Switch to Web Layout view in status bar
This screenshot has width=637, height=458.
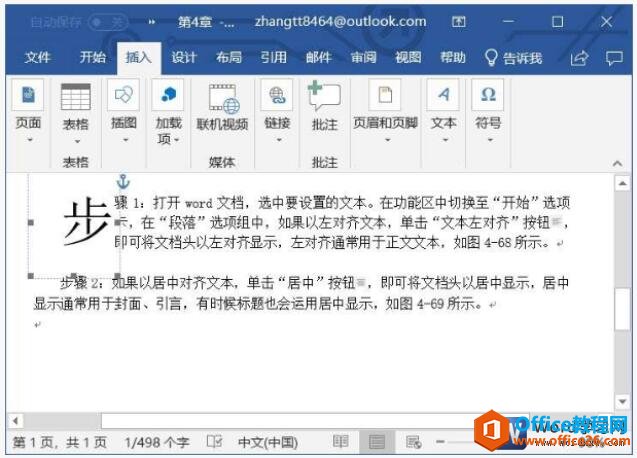(x=414, y=441)
